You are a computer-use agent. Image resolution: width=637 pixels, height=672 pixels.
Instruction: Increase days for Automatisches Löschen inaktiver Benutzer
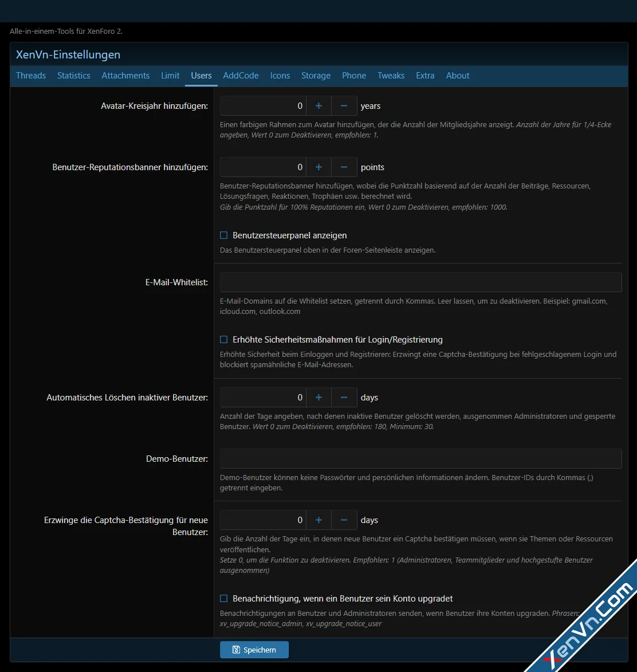point(318,397)
